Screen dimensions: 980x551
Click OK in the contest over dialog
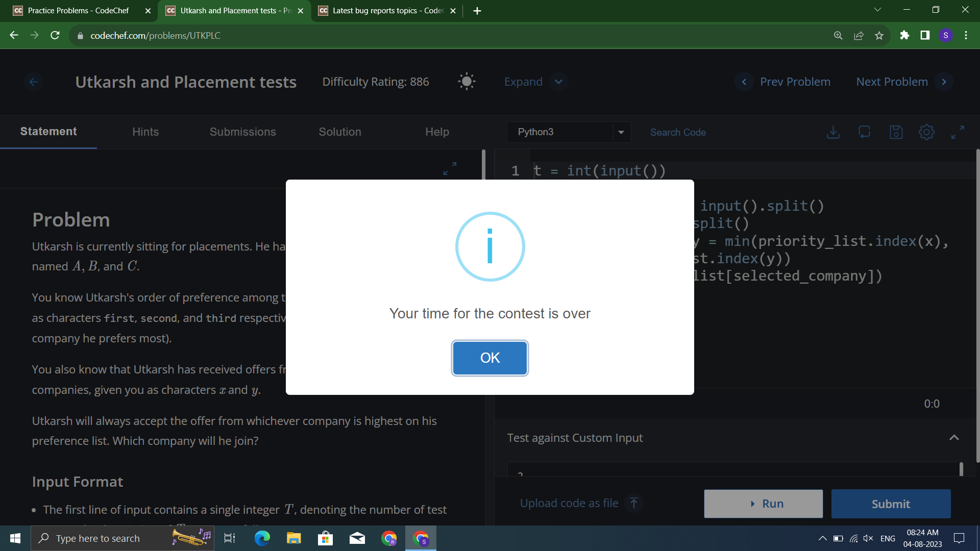click(489, 358)
